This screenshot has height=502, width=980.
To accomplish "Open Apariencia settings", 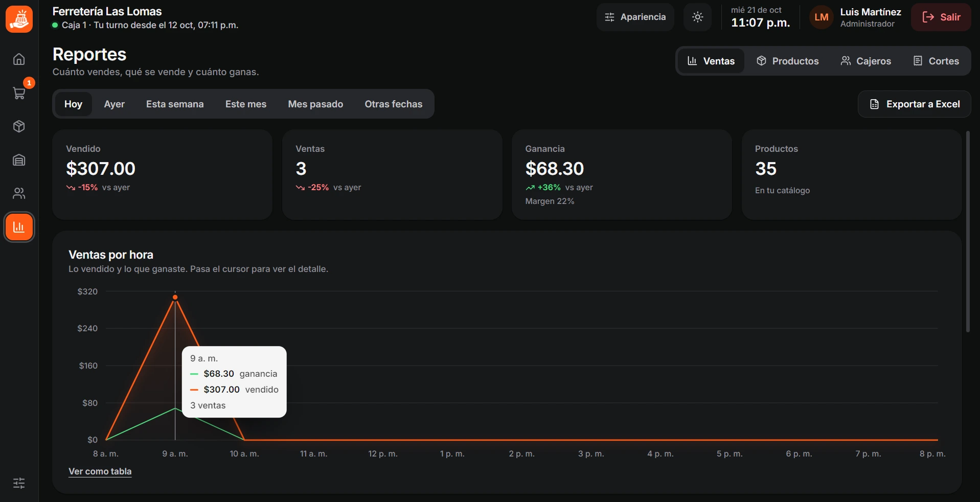I will (635, 17).
